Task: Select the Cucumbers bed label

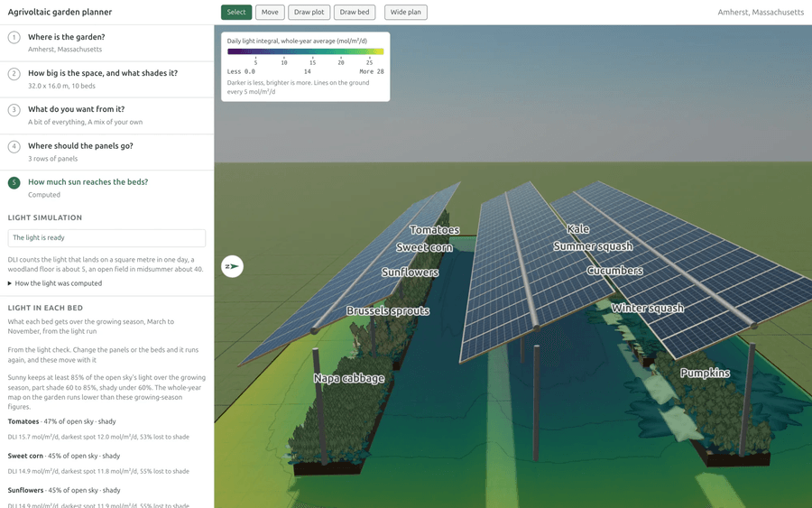Action: [x=614, y=271]
